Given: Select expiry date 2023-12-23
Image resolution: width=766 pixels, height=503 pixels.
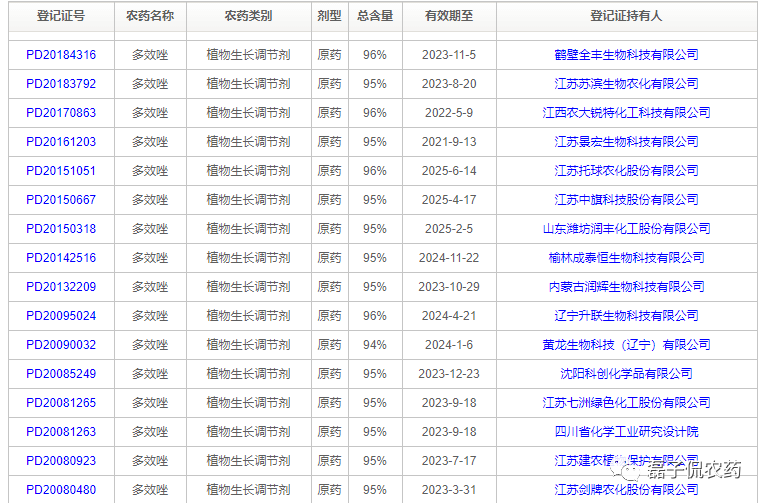Looking at the screenshot, I should [x=449, y=374].
